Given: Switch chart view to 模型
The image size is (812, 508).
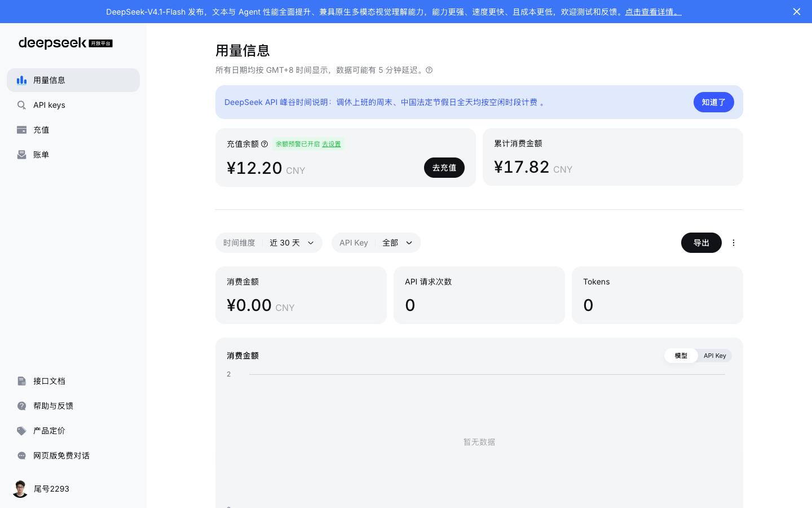Looking at the screenshot, I should pos(681,356).
